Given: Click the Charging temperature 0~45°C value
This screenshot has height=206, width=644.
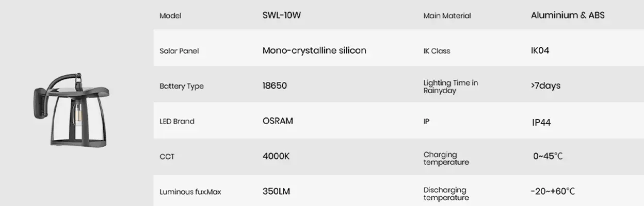Looking at the screenshot, I should tap(548, 156).
